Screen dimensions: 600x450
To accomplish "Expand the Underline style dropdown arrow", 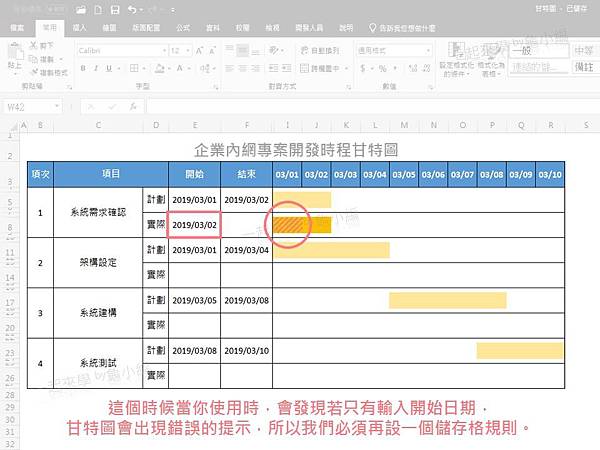I will click(x=119, y=69).
